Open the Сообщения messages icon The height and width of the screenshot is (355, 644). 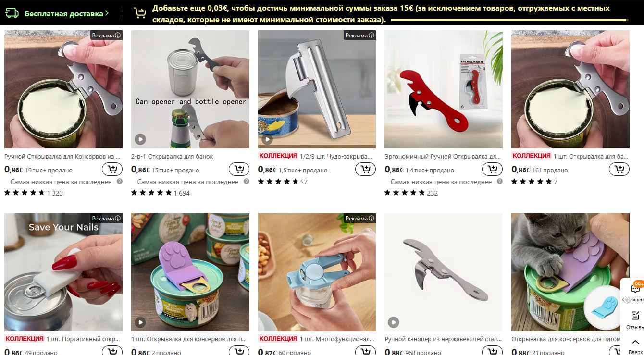(x=634, y=292)
